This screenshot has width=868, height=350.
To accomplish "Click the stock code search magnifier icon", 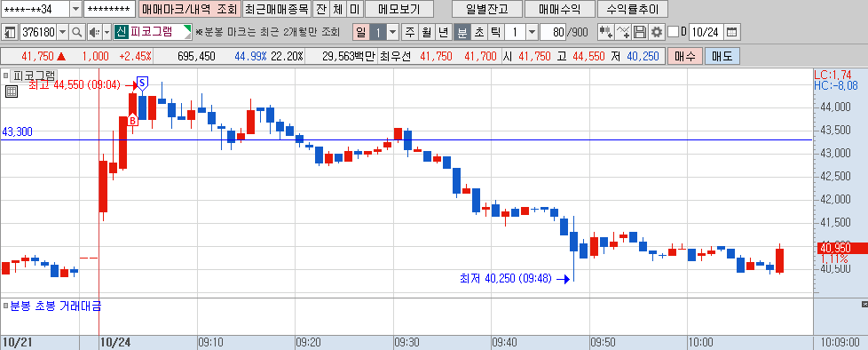I will point(77,32).
